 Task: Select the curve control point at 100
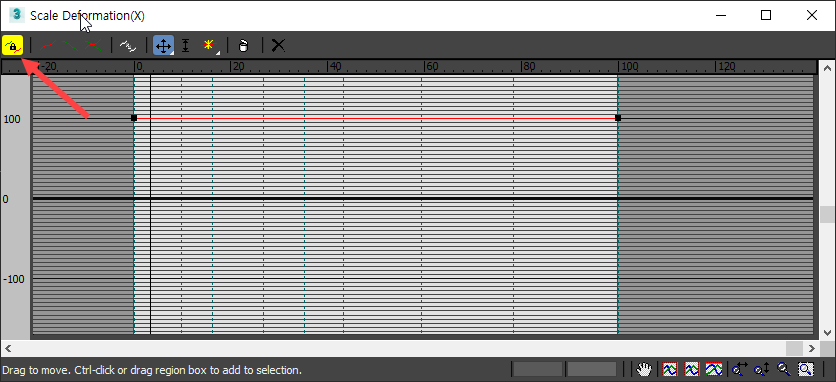coord(618,118)
